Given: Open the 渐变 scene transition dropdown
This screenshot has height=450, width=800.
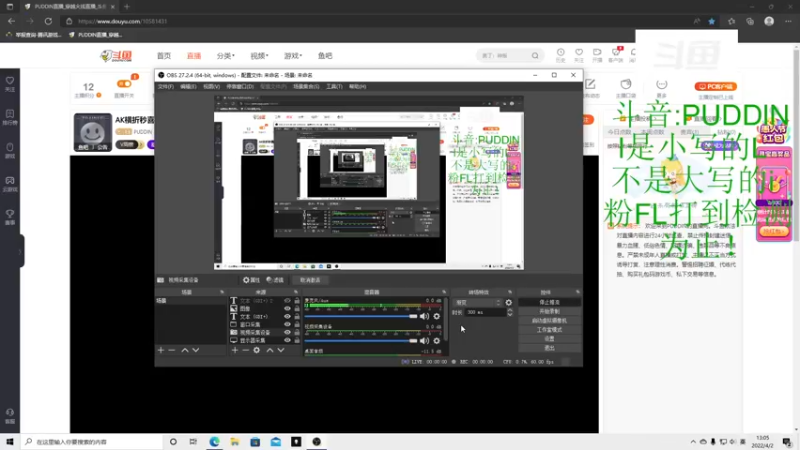Looking at the screenshot, I should tap(478, 303).
